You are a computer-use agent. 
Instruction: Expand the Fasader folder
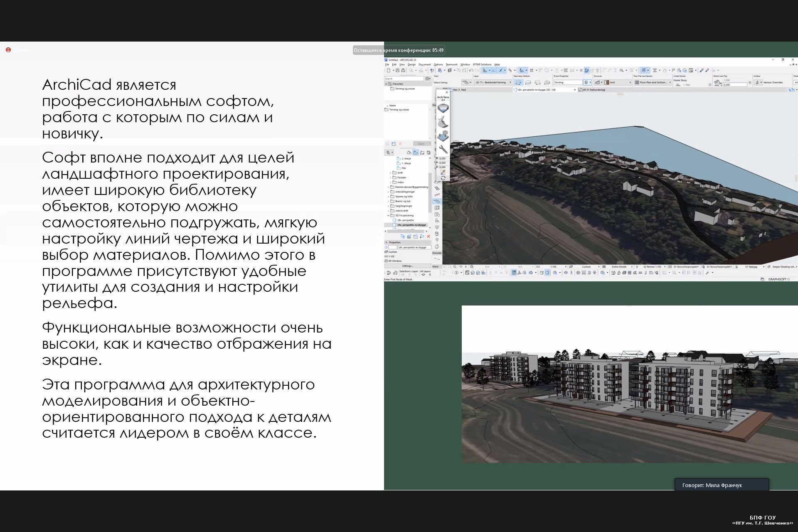point(390,177)
